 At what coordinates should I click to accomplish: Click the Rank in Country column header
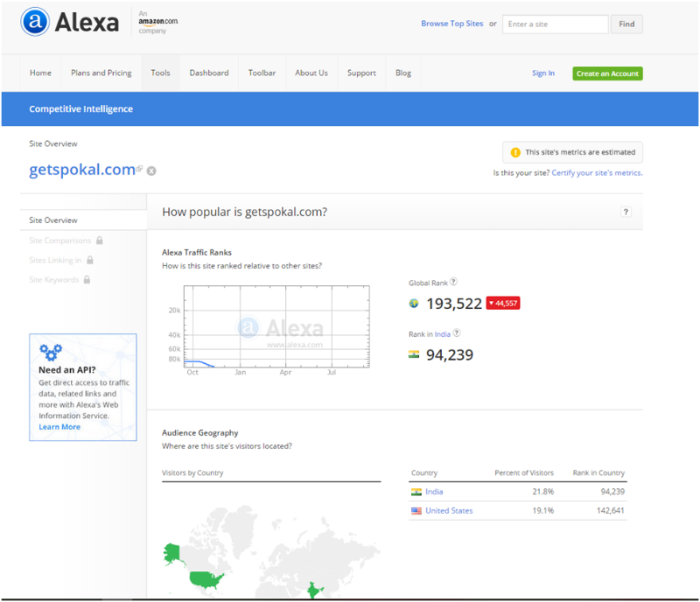[598, 472]
